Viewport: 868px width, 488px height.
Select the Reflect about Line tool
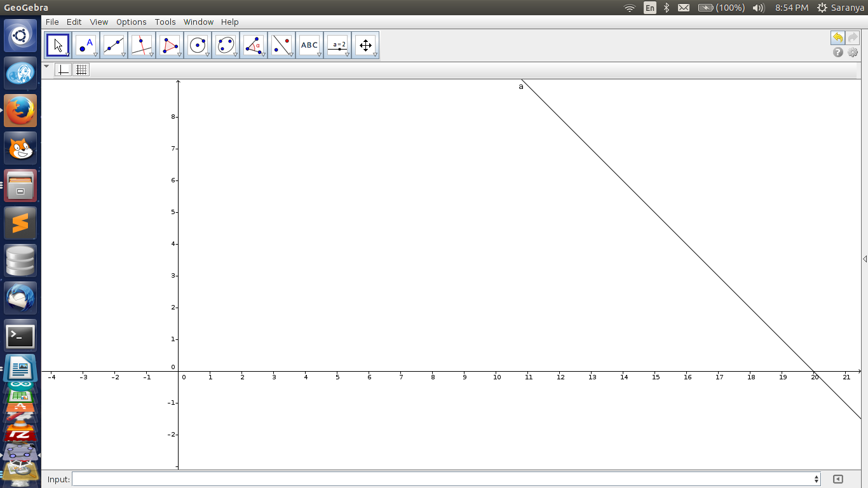pos(281,45)
